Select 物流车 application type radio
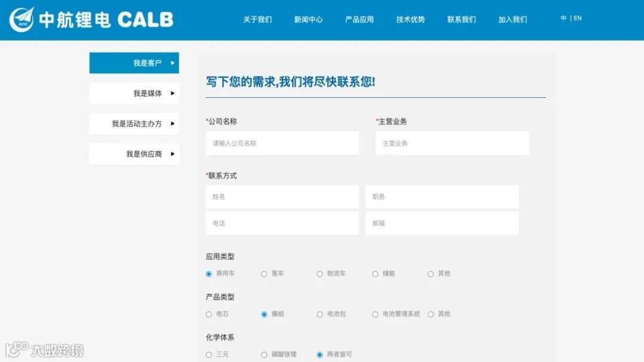644x362 pixels. click(x=320, y=274)
